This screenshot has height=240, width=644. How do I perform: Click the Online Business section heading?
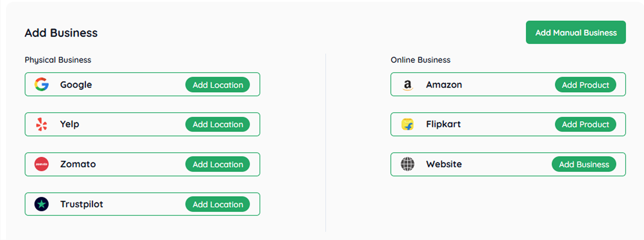(x=420, y=60)
